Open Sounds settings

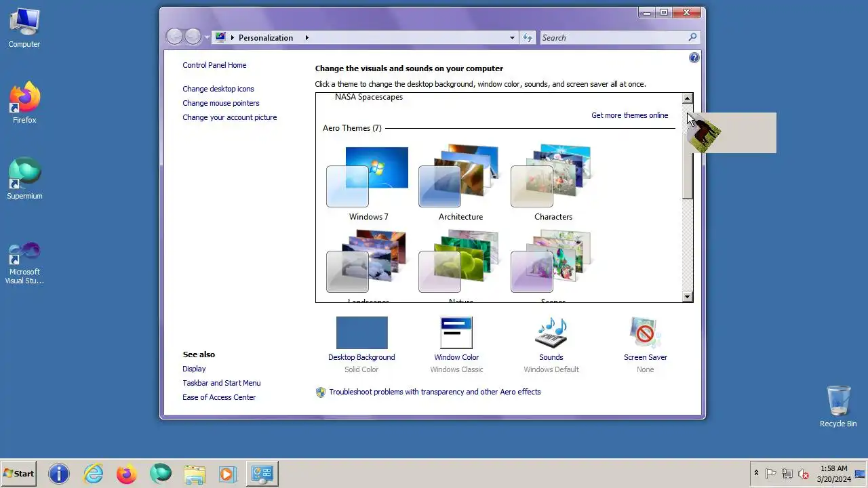(551, 344)
